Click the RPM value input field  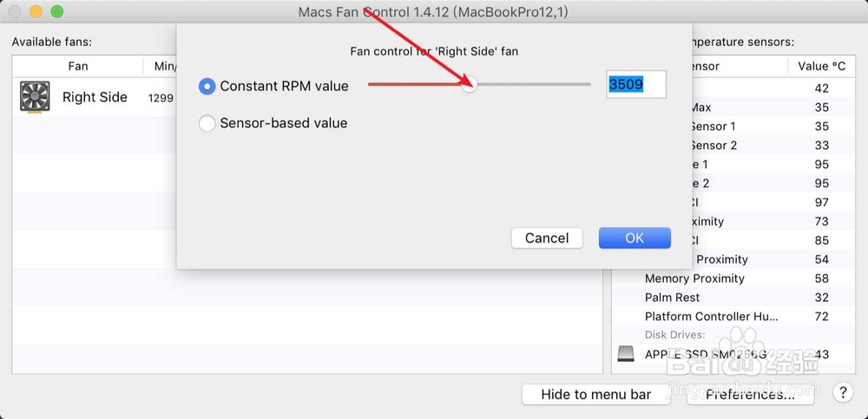coord(636,84)
